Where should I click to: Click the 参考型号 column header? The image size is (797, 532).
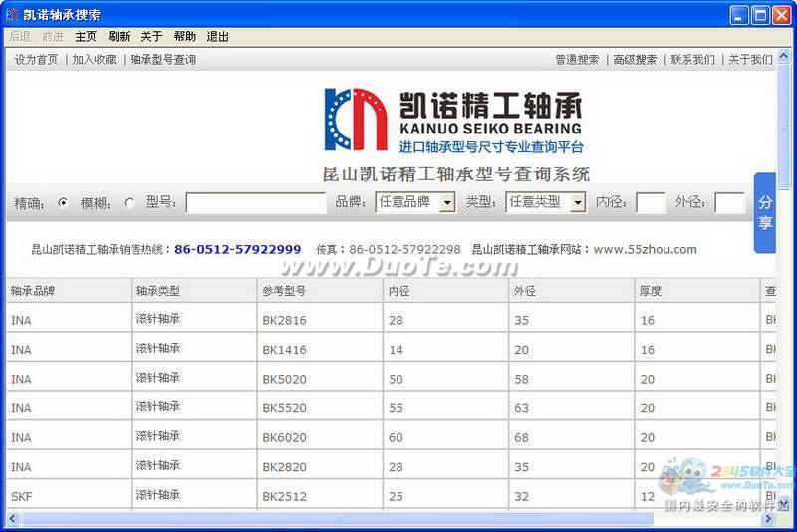(x=320, y=291)
